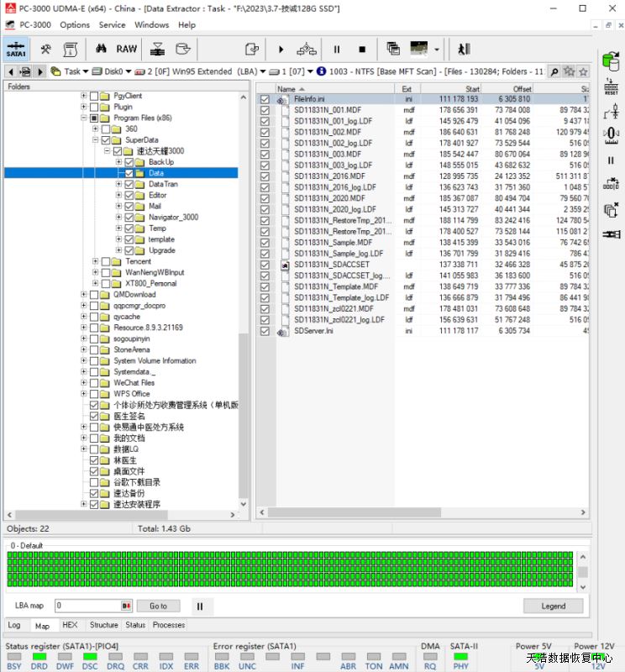Switch to the HEX tab
The image size is (625, 672).
[70, 625]
